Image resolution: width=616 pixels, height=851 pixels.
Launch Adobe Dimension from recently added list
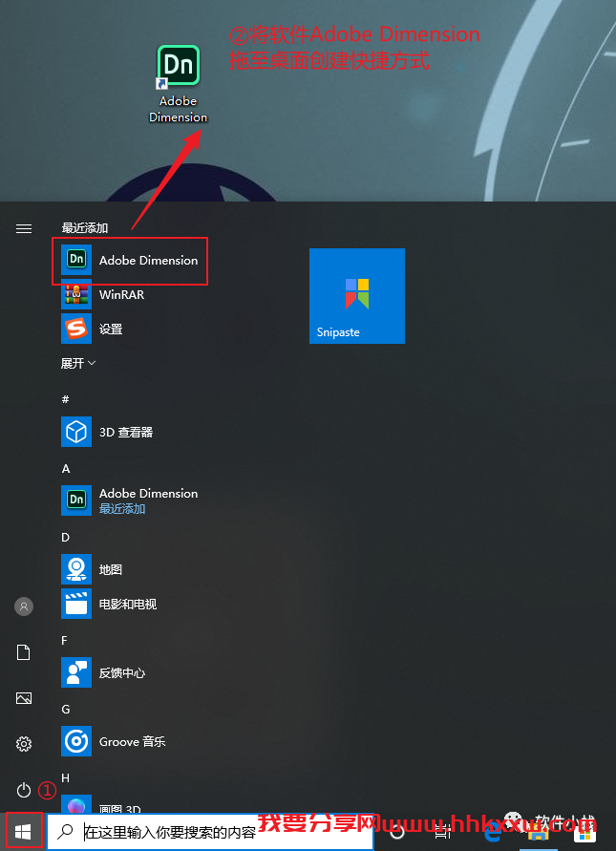tap(130, 261)
